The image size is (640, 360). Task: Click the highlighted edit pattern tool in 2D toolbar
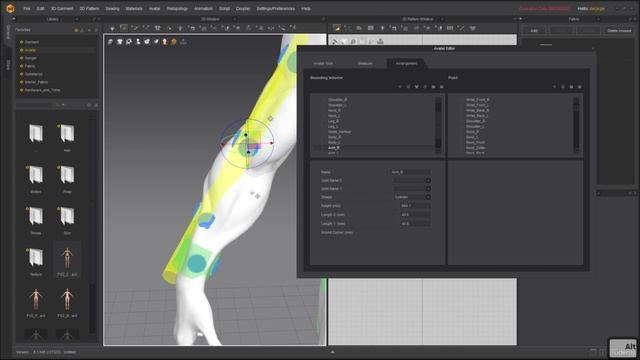pos(337,28)
